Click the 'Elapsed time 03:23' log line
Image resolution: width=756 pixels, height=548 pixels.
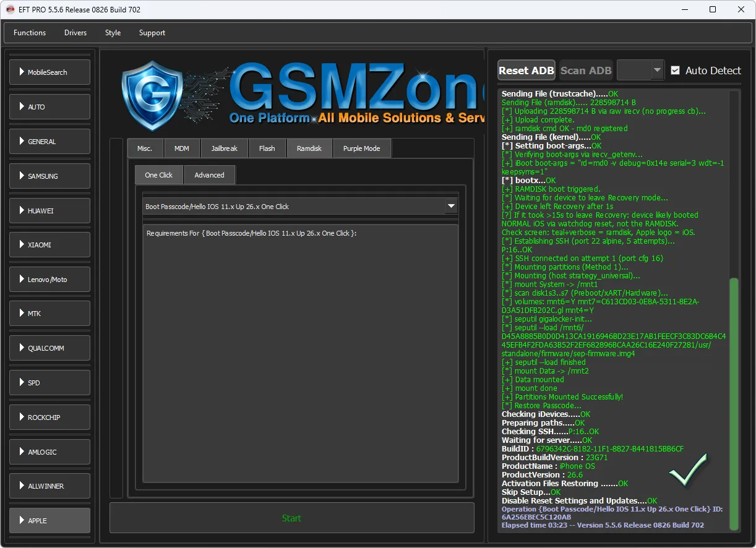pos(603,525)
